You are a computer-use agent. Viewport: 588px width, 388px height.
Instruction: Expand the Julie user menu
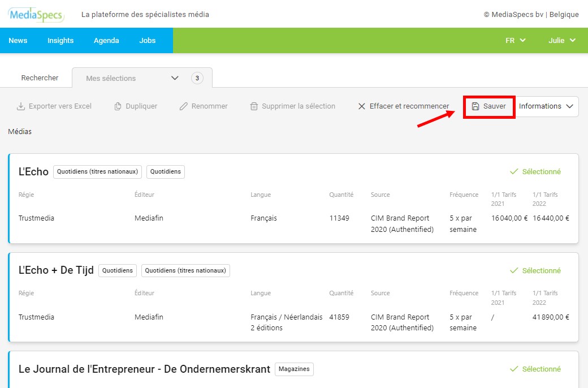(561, 40)
